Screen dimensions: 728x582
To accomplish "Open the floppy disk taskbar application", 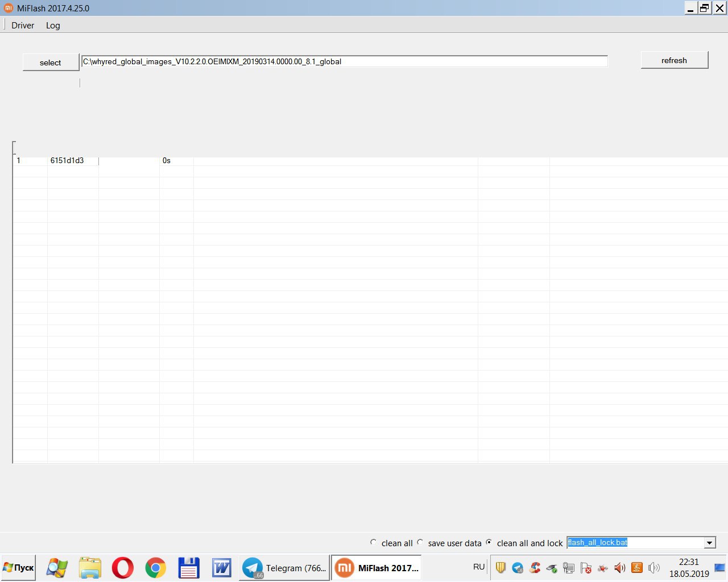I will [188, 568].
